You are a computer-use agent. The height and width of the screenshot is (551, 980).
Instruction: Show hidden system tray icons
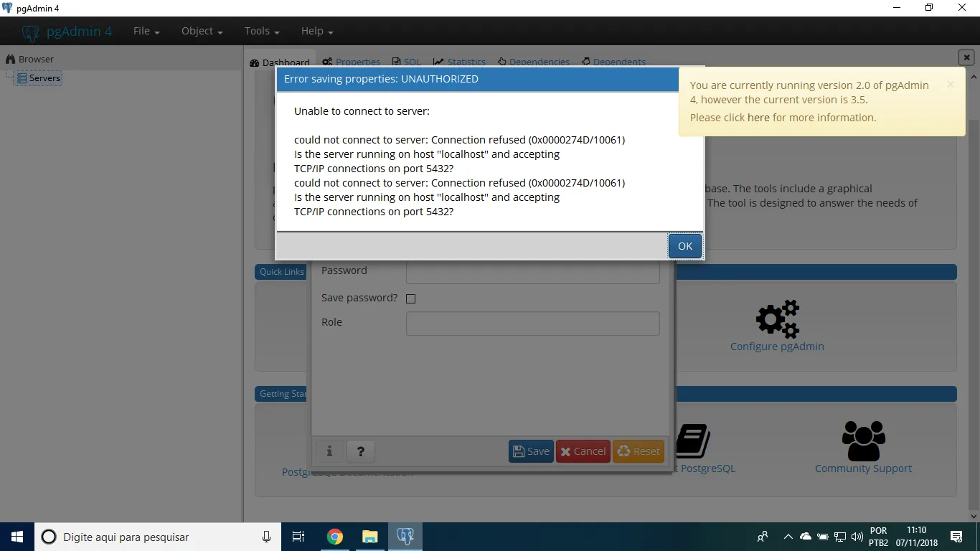click(788, 537)
